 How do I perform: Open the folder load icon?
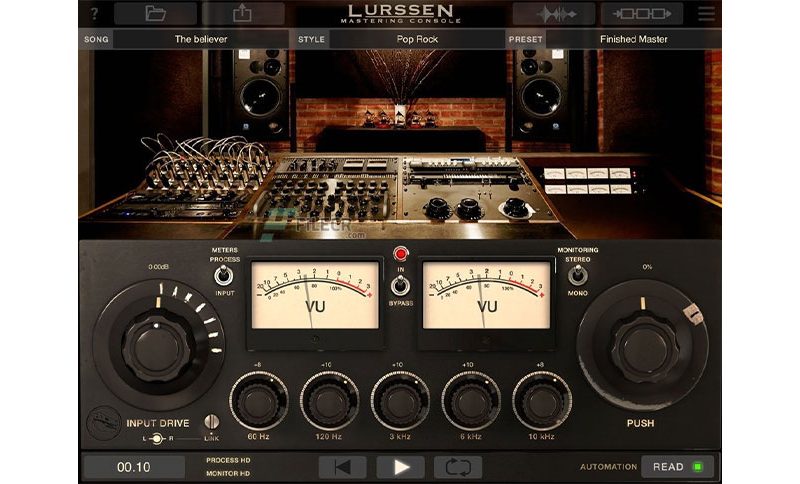(155, 13)
